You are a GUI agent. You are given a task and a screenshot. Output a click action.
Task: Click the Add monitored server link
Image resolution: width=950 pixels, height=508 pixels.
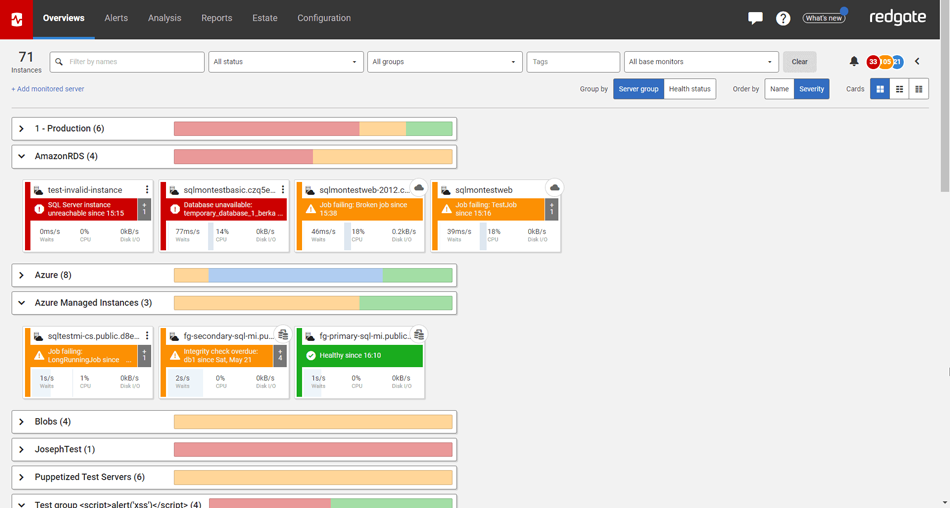pos(48,89)
